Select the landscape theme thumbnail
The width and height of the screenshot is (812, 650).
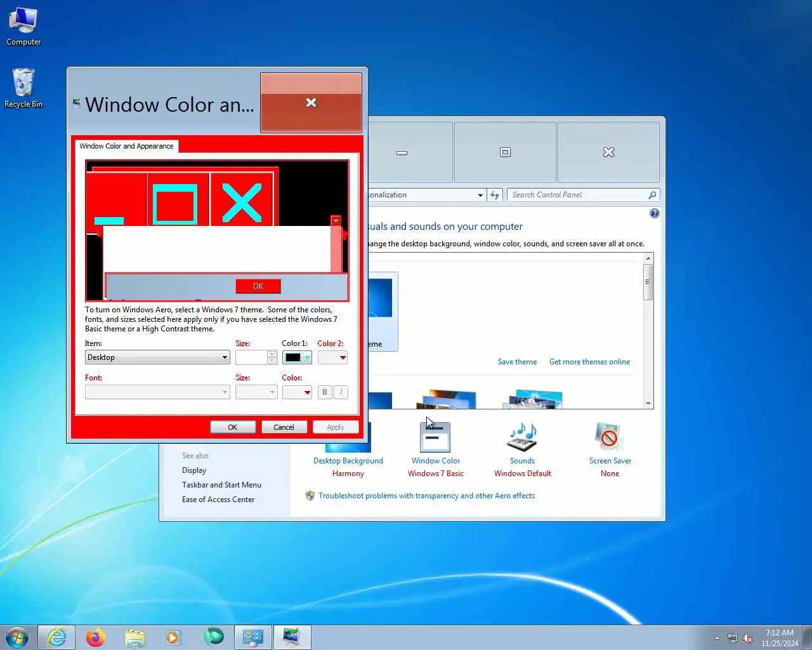447,399
